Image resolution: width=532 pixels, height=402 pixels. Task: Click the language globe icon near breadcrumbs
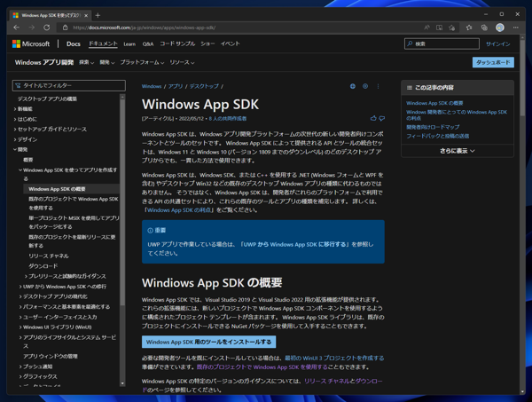coord(353,86)
